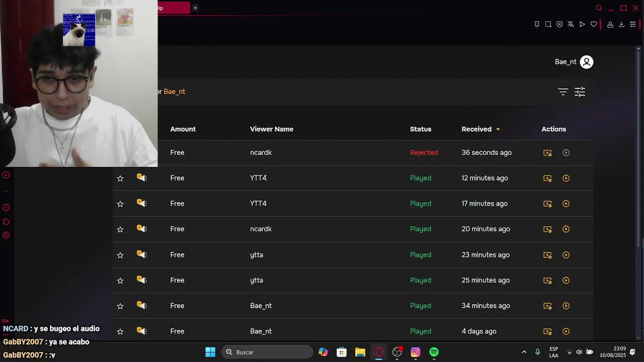Image resolution: width=644 pixels, height=362 pixels.
Task: Open a new tab with plus button
Action: [x=195, y=8]
